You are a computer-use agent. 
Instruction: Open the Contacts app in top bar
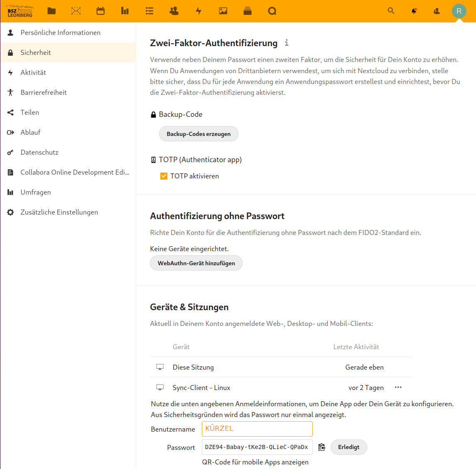pyautogui.click(x=174, y=11)
